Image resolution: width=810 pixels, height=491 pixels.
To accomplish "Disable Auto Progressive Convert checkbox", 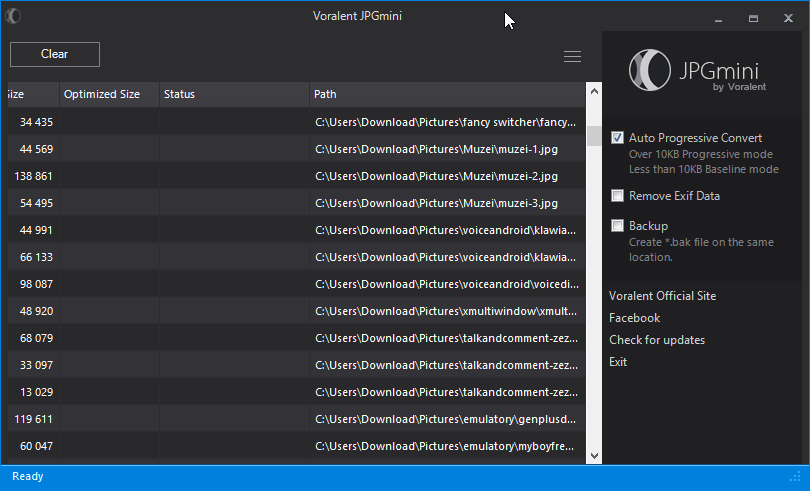I will pos(617,138).
